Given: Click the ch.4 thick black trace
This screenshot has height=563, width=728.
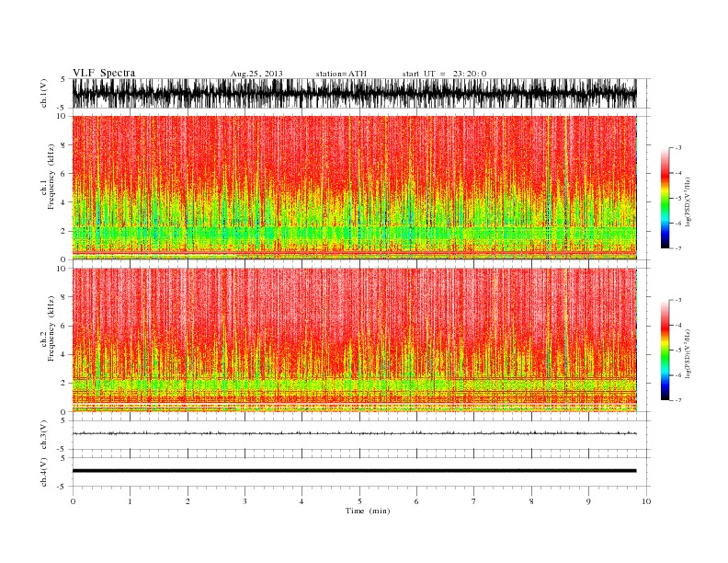Looking at the screenshot, I should [x=354, y=471].
